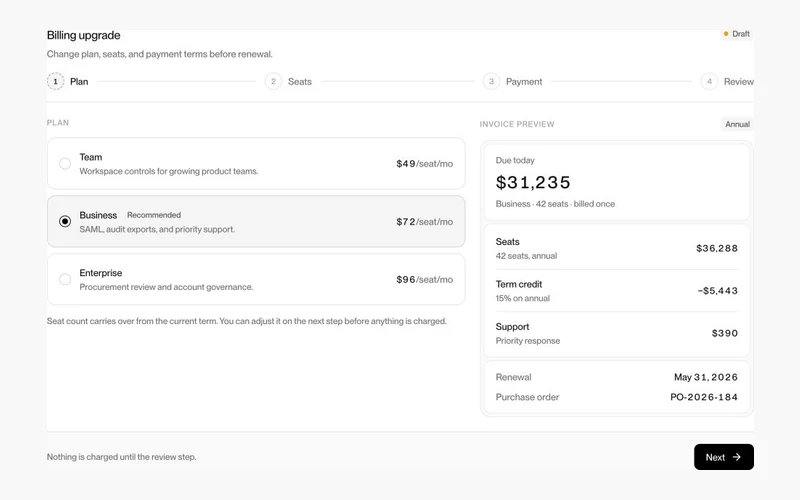This screenshot has height=500, width=800.
Task: Click the Next button
Action: pyautogui.click(x=723, y=457)
